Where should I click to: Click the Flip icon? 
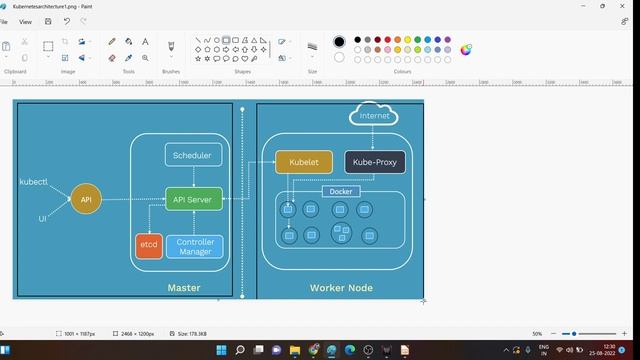point(82,58)
